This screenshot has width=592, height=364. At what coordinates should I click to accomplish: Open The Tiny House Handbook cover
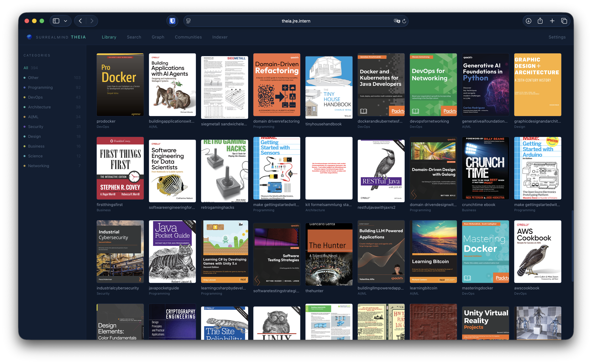(329, 87)
